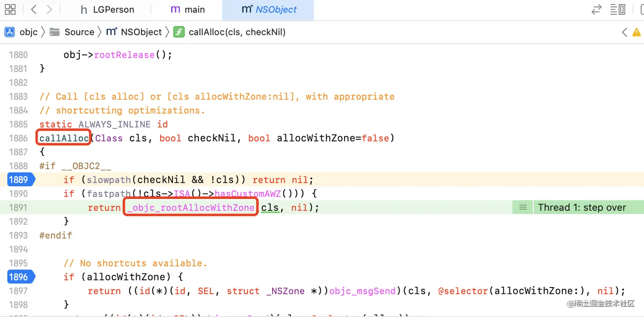Click rootRelease on line 1880

point(124,55)
